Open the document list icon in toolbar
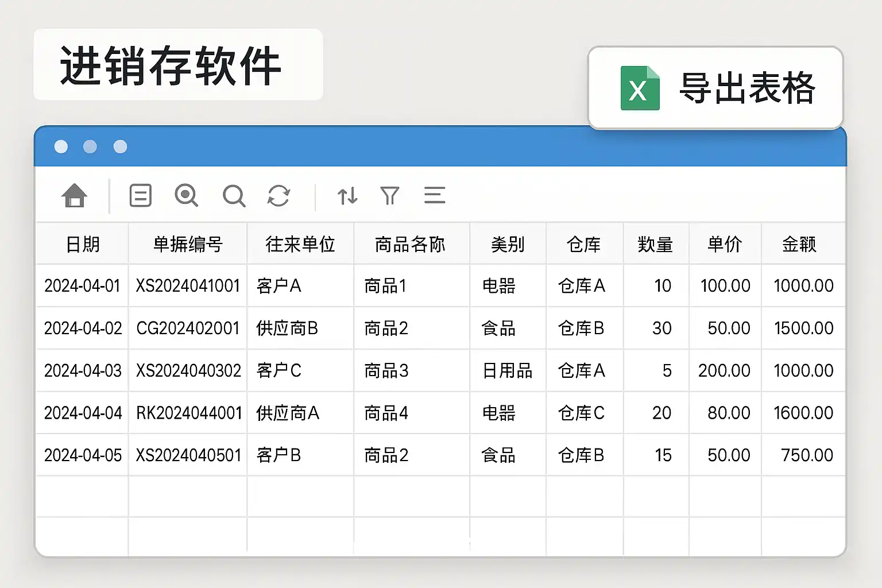The width and height of the screenshot is (882, 588). click(x=141, y=195)
